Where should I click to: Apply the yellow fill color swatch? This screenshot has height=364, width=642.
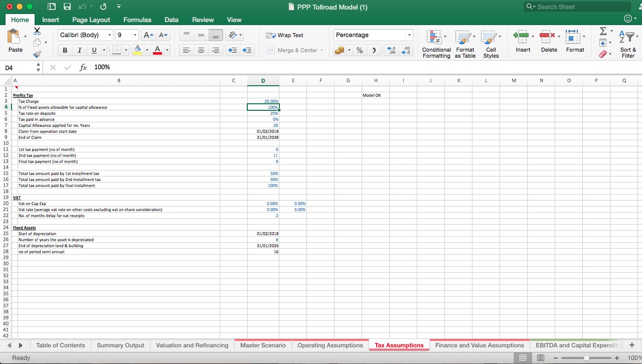tap(137, 50)
